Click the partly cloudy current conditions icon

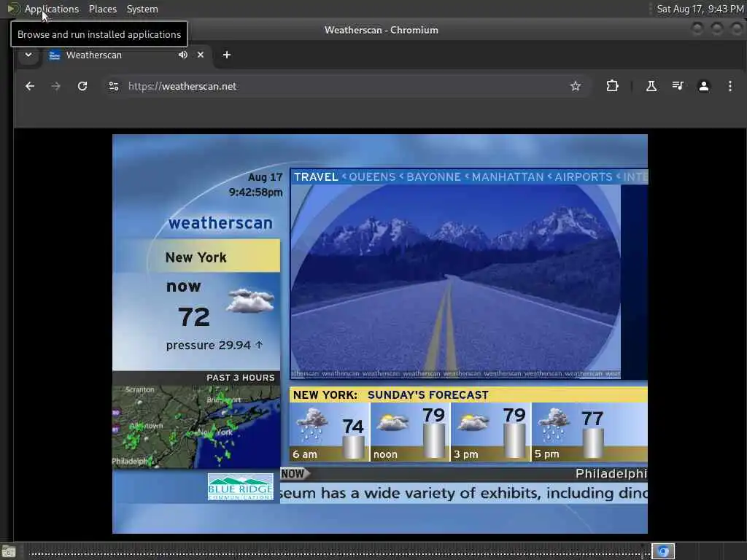tap(250, 300)
